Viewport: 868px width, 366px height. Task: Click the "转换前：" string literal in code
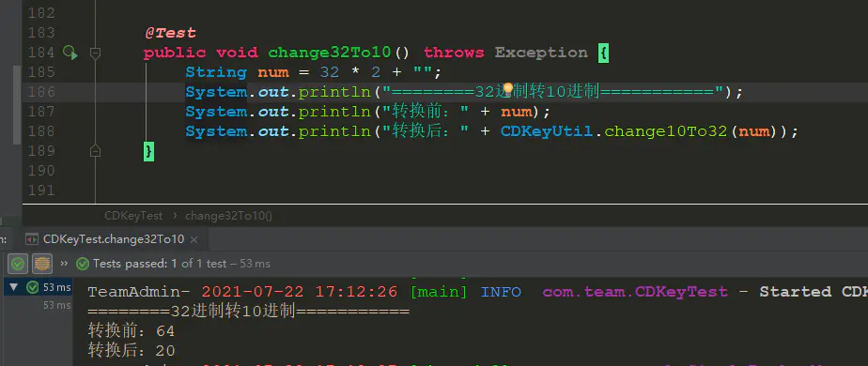[426, 112]
